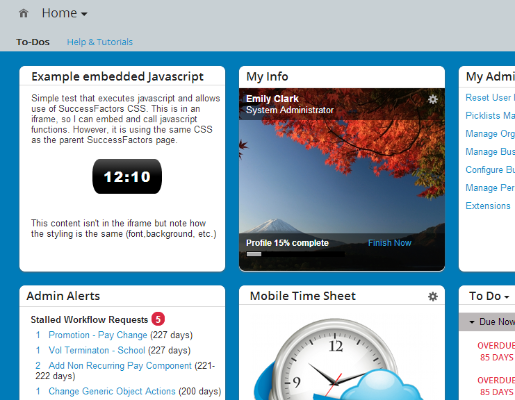Click Example embedded Javascript tile title
The width and height of the screenshot is (515, 400).
pos(117,77)
